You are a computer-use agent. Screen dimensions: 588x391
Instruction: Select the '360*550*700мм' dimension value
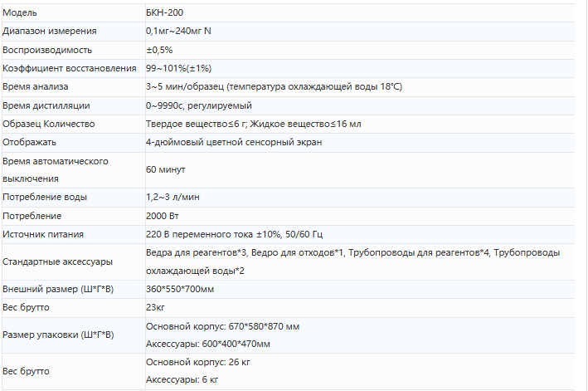[x=180, y=289]
